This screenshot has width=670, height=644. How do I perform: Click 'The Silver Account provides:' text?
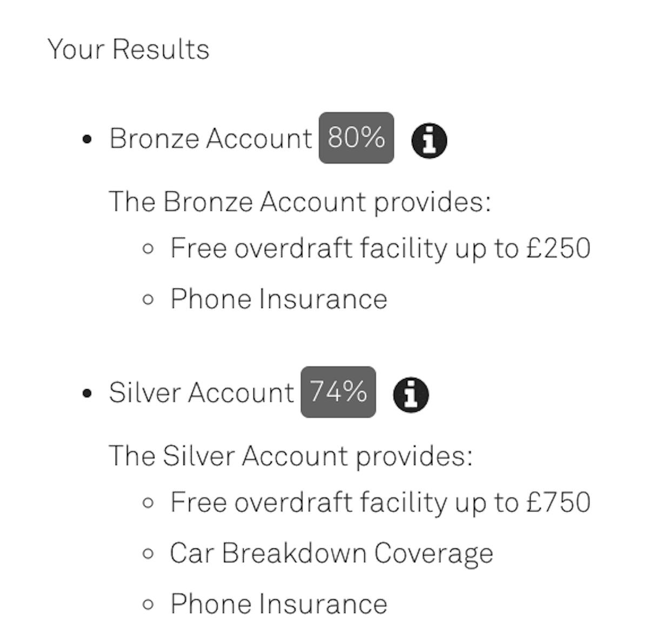click(291, 456)
